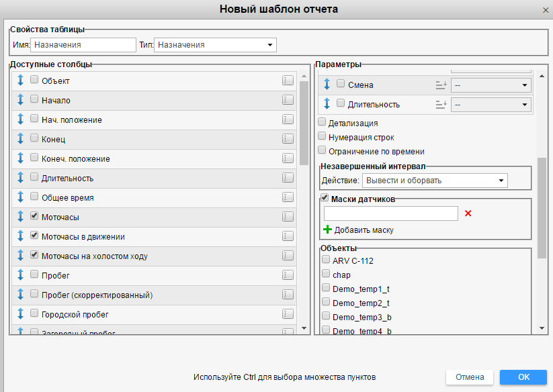Open the Действие dropdown for unfinished interval
Screen dimensions: 553x392
[x=434, y=181]
